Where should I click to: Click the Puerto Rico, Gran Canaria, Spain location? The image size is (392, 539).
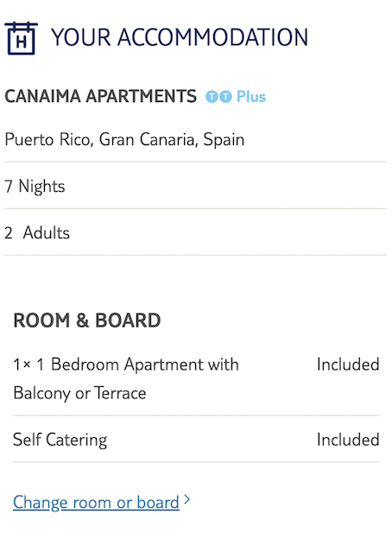[x=124, y=140]
